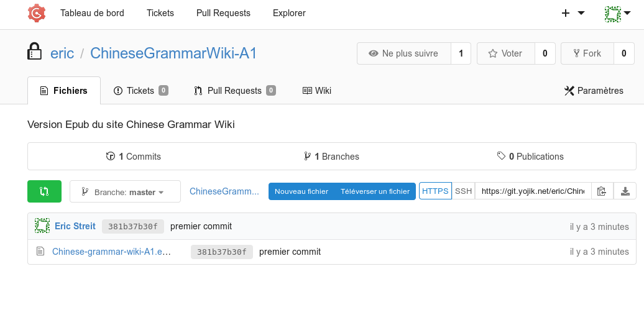Click the repository clone URL field
Screen dimensions: 644x320
(x=533, y=191)
